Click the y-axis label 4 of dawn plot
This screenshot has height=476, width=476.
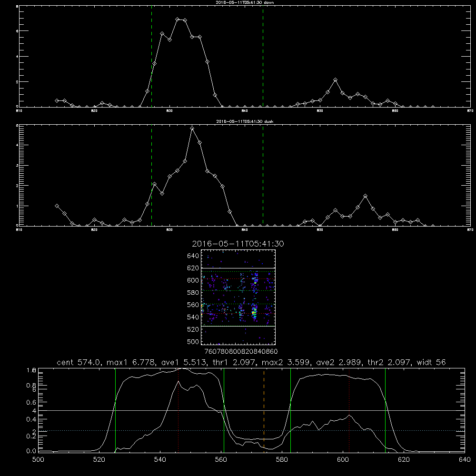click(17, 57)
